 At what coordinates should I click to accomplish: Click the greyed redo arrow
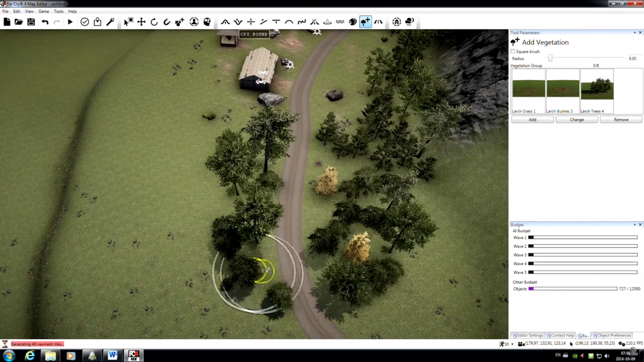click(57, 22)
